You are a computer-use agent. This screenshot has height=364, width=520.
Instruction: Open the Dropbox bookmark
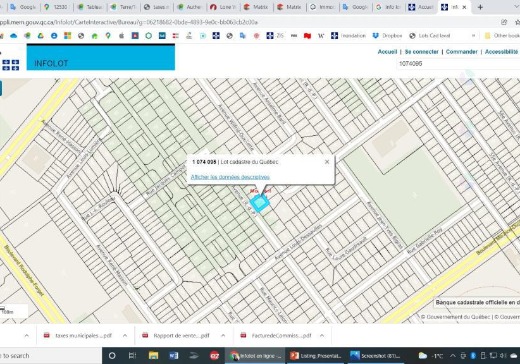[387, 36]
